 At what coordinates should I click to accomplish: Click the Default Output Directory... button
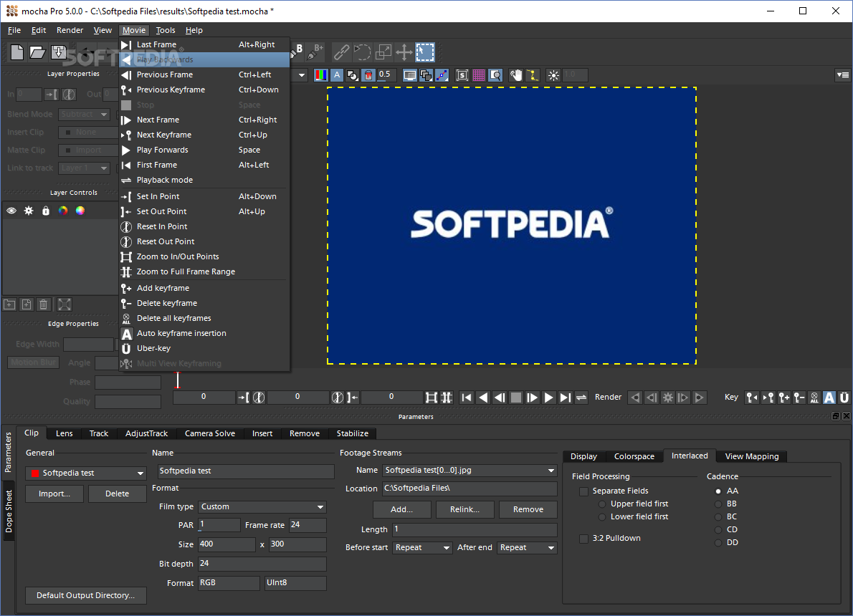tap(86, 595)
